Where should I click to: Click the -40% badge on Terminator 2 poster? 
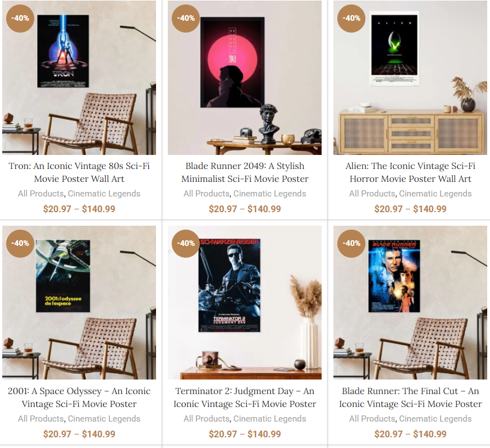point(186,244)
